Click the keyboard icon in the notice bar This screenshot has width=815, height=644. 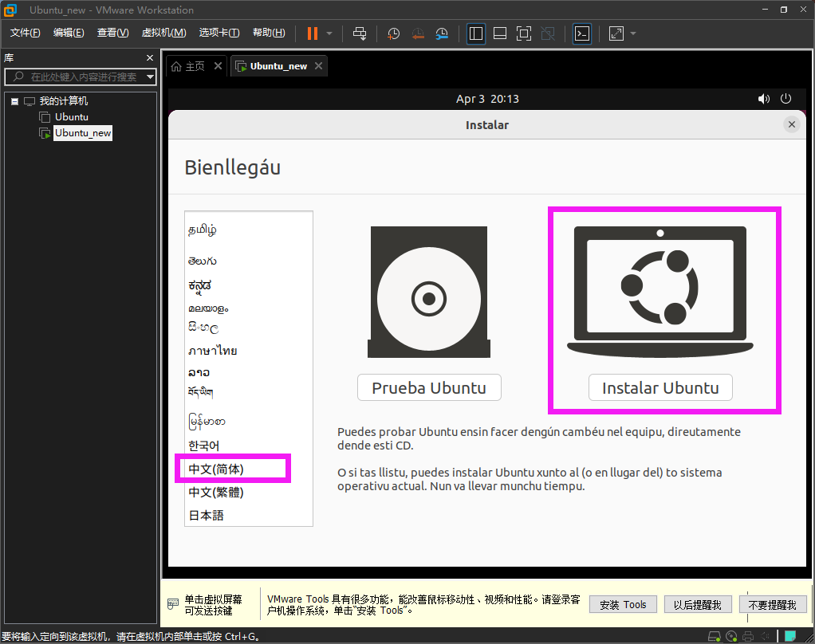173,604
